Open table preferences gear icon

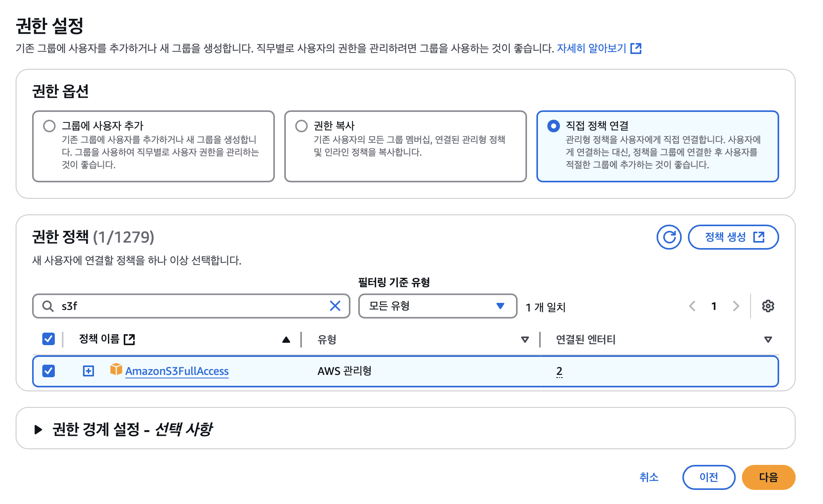pyautogui.click(x=768, y=306)
